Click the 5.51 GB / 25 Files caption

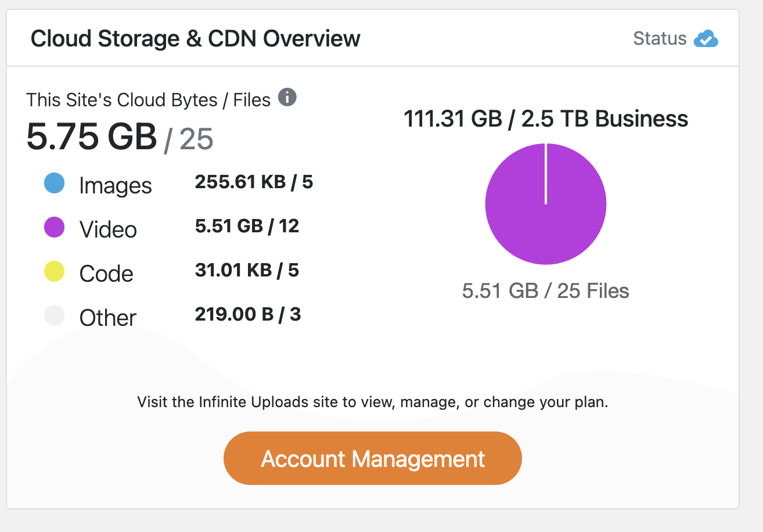tap(545, 290)
